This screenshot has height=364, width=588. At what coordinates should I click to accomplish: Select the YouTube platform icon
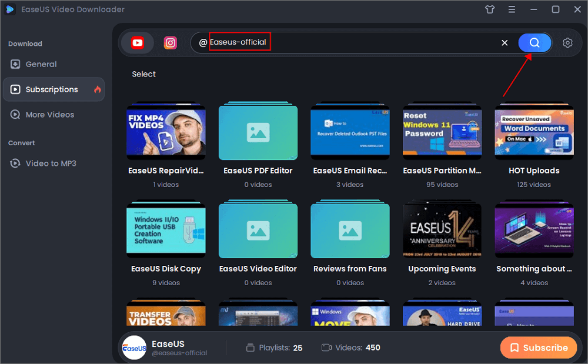click(x=137, y=42)
